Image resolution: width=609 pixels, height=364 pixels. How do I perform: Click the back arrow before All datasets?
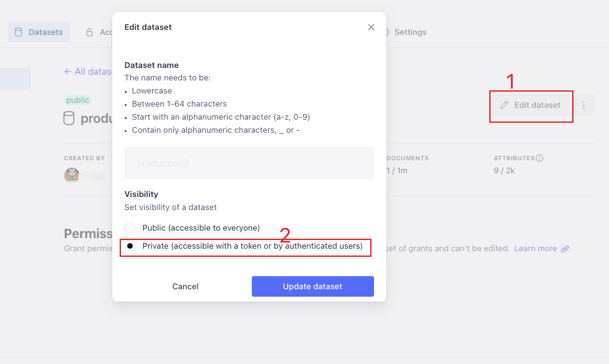click(x=68, y=72)
